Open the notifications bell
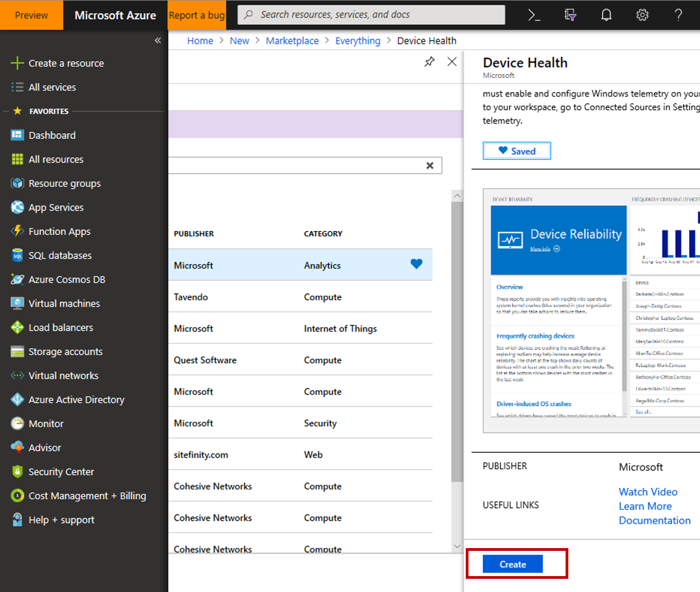Screen dimensions: 700x592 (606, 15)
